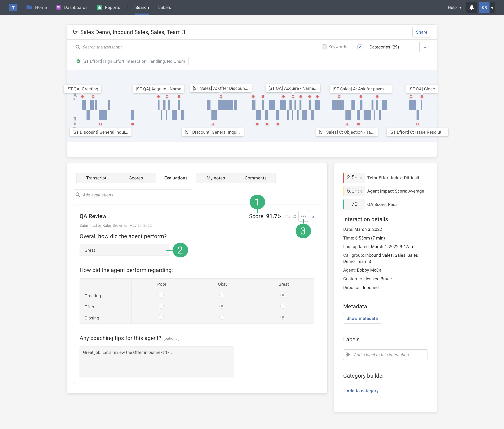Open the Dashboards icon in navbar
This screenshot has width=504, height=429.
[x=58, y=7]
